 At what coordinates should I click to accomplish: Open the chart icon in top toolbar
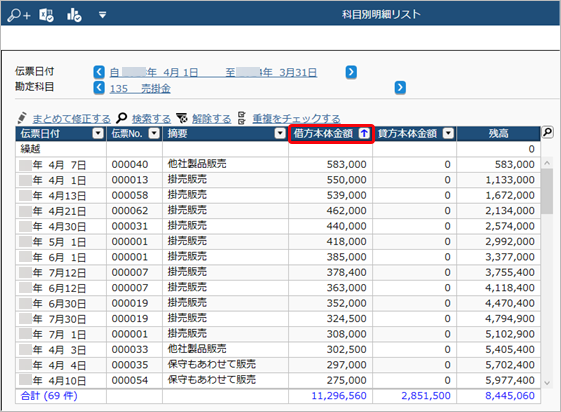pyautogui.click(x=74, y=15)
